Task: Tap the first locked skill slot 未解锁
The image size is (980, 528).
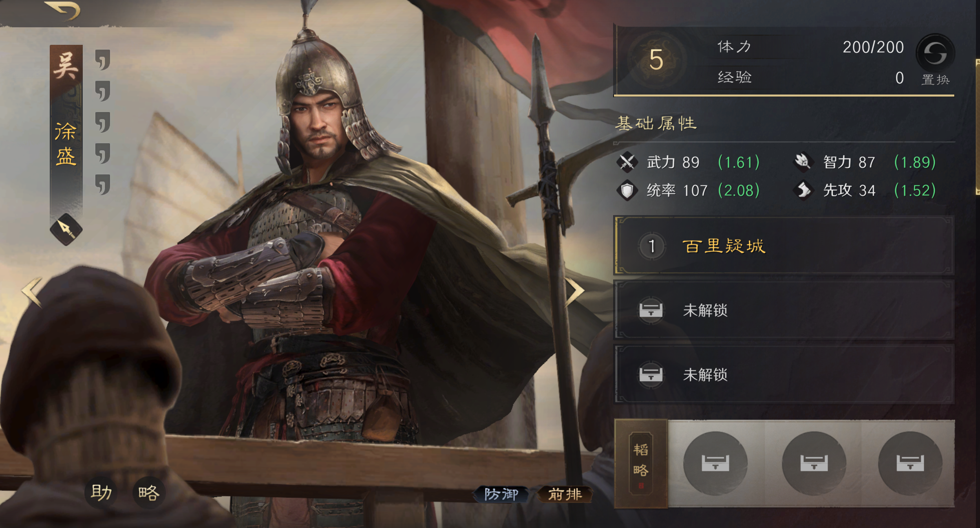Action: (x=784, y=310)
